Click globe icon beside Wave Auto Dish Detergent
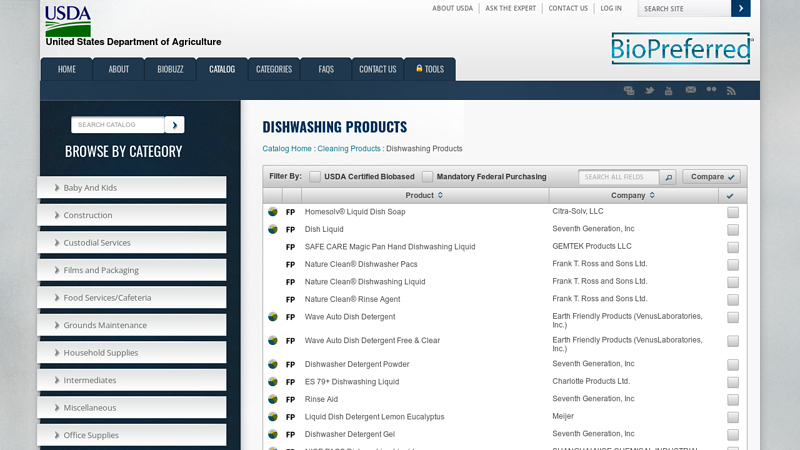Screen dimensions: 800x450 (x=273, y=317)
